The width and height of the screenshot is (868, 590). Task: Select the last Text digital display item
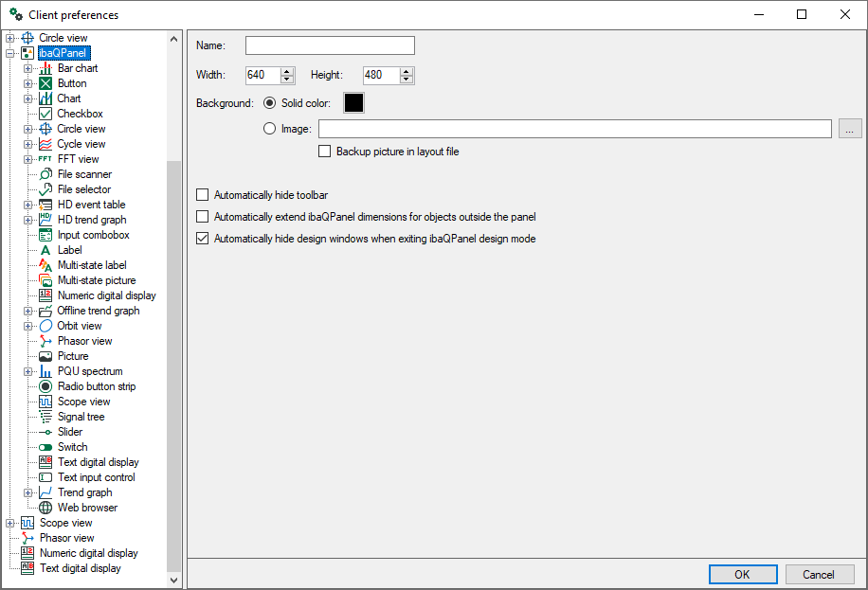click(x=80, y=568)
